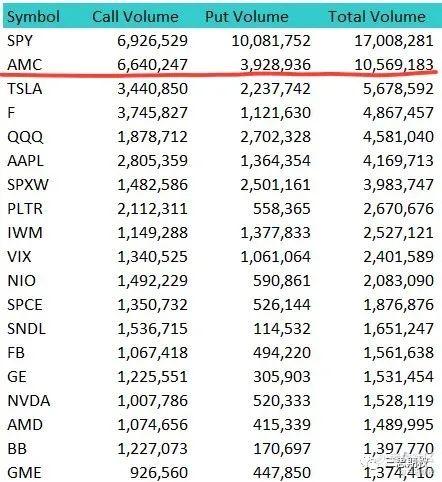The height and width of the screenshot is (482, 442).
Task: Click BB call volume 1,227,073
Action: [x=152, y=449]
